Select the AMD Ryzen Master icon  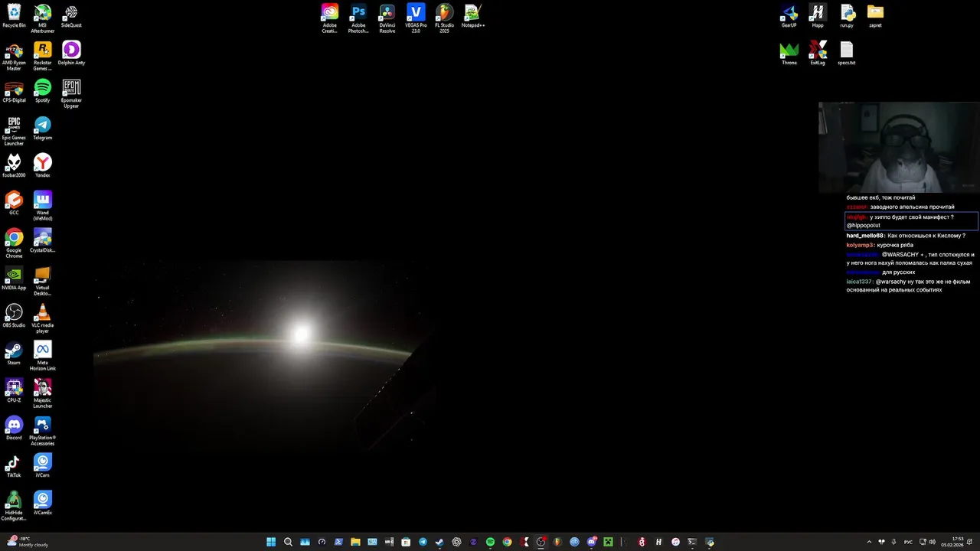[x=14, y=57]
